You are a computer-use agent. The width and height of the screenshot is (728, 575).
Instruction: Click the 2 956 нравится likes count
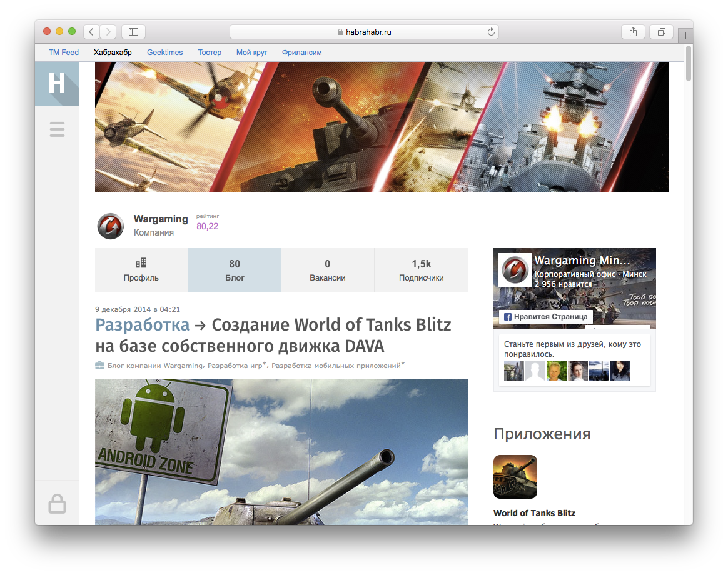(x=563, y=284)
